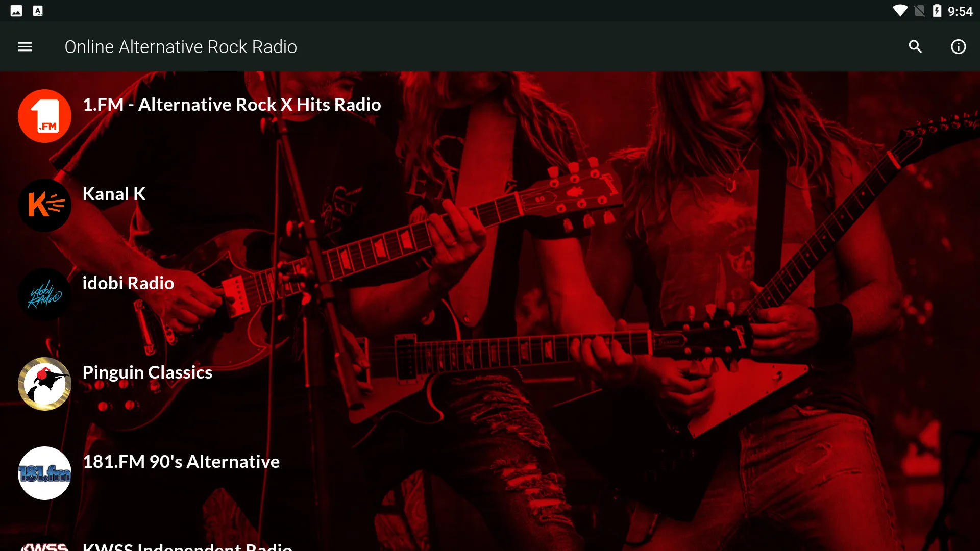Open the 181.FM station logo icon
This screenshot has width=980, height=551.
(44, 473)
